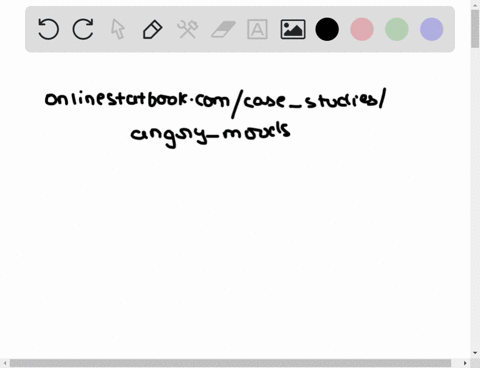Image resolution: width=480 pixels, height=368 pixels.
Task: Click handwritten text 'onlinestatbook.com'
Action: click(x=137, y=99)
